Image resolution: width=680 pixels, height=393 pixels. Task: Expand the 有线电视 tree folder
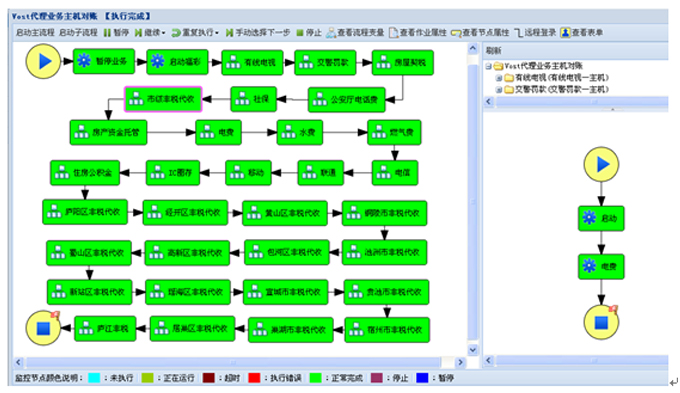pyautogui.click(x=499, y=78)
